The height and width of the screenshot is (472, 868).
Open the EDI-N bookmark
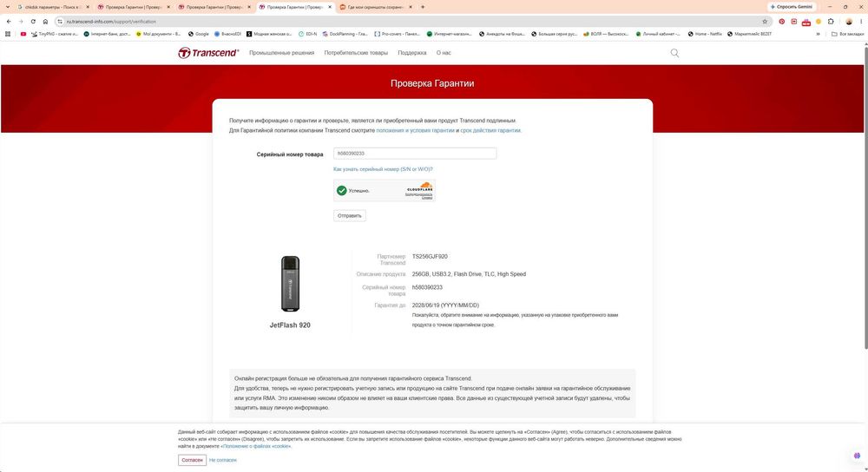(307, 34)
